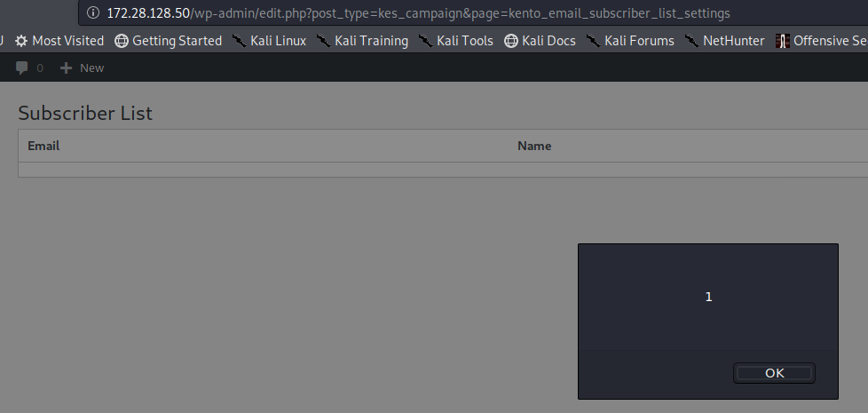Click the Email column header
Viewport: 868px width, 413px height.
point(43,146)
